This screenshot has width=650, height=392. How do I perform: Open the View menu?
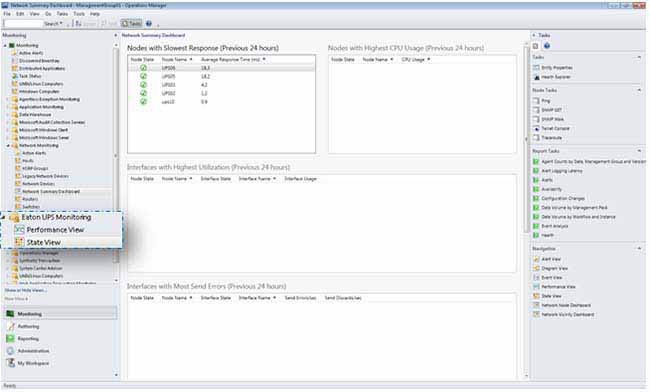click(x=34, y=14)
